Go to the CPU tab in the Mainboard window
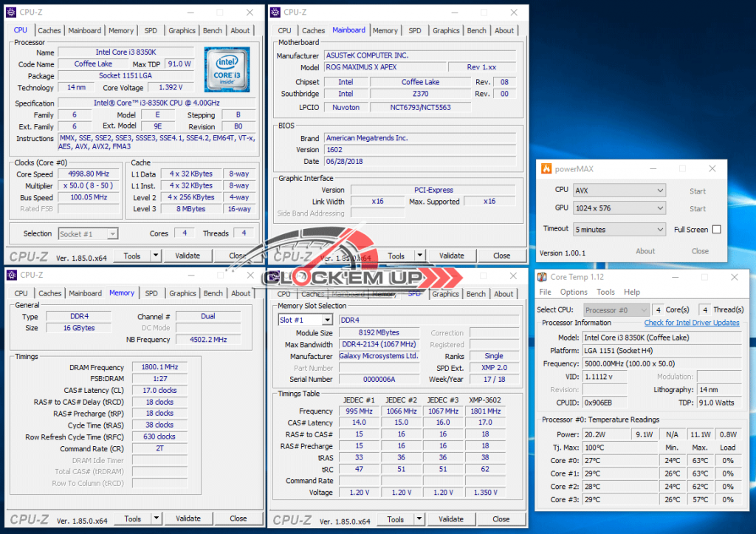The image size is (756, 534). click(284, 30)
